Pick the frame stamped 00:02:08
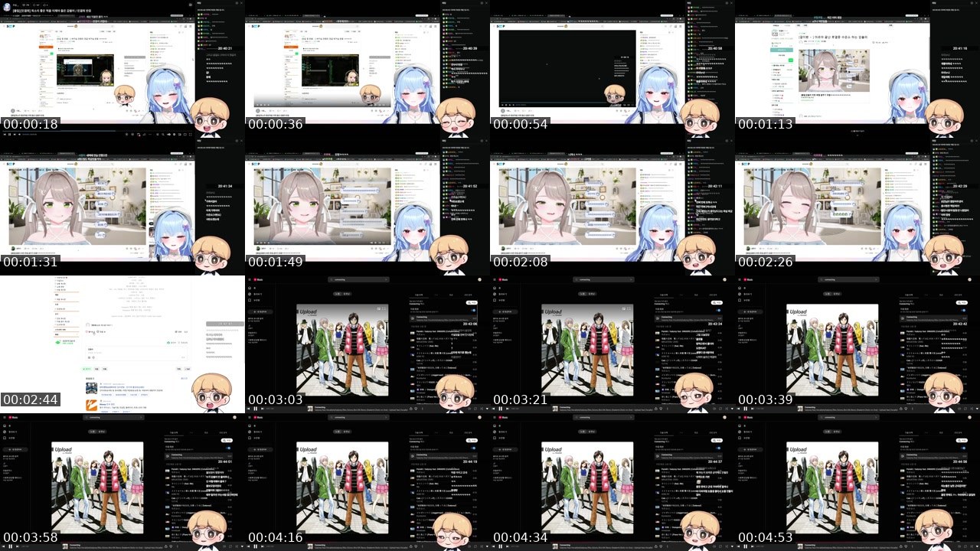 (612, 207)
